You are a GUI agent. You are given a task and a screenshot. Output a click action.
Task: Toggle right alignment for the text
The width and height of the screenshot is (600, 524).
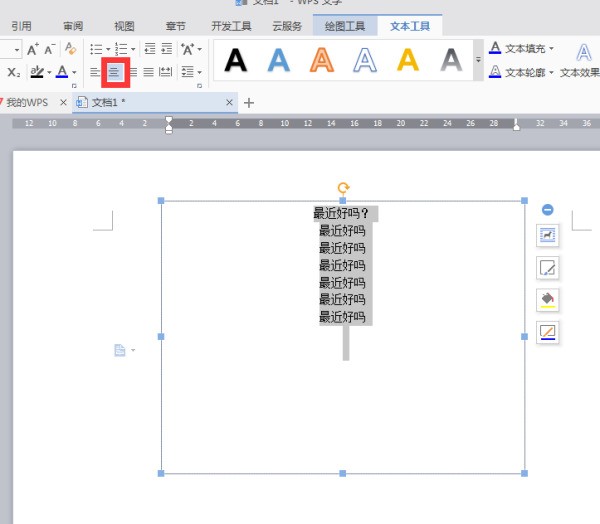click(132, 72)
